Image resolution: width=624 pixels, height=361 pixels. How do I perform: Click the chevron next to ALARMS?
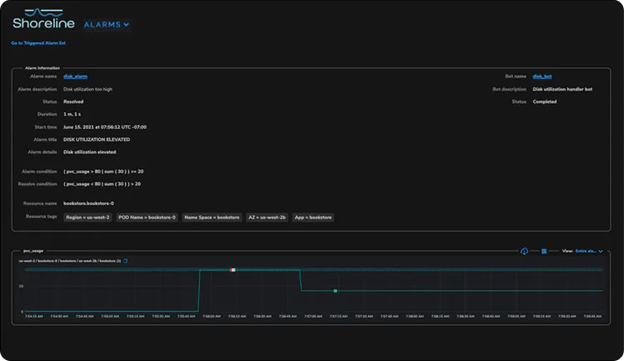point(126,25)
